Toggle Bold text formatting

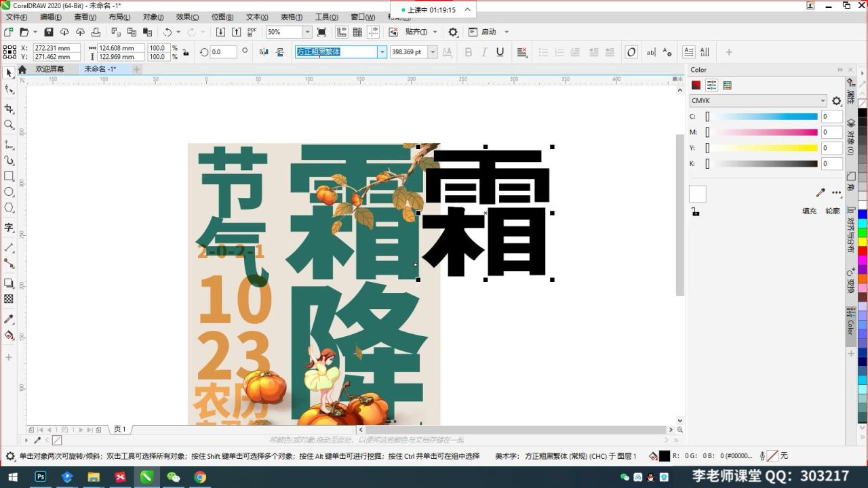coord(468,52)
